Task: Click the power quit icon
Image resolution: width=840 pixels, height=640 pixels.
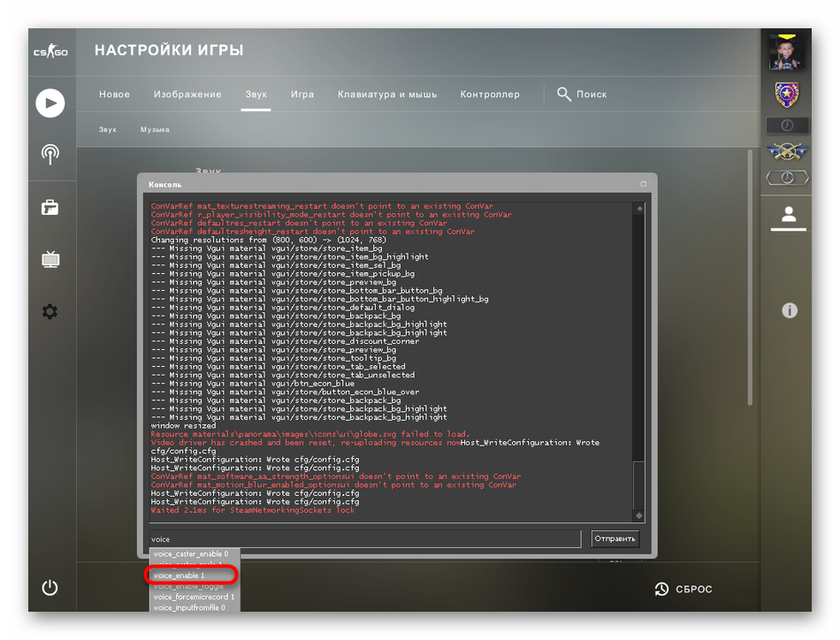Action: 50,588
